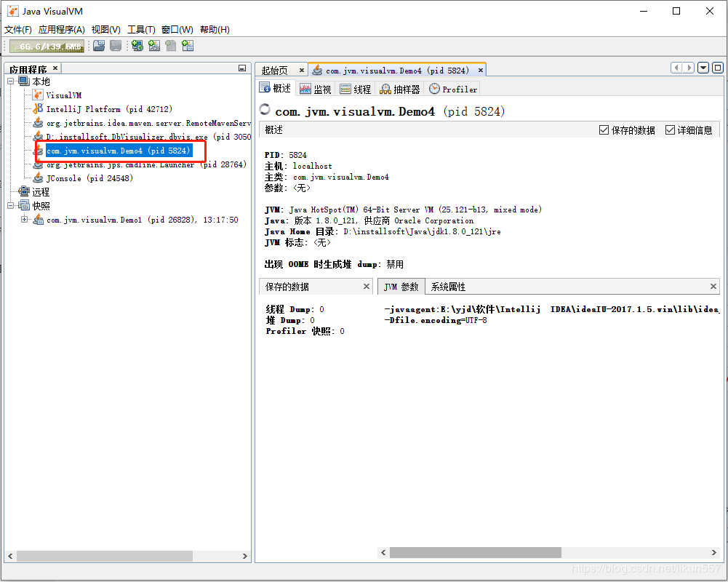Open the 概述 overview subtab
Image resolution: width=728 pixels, height=582 pixels.
[x=276, y=88]
